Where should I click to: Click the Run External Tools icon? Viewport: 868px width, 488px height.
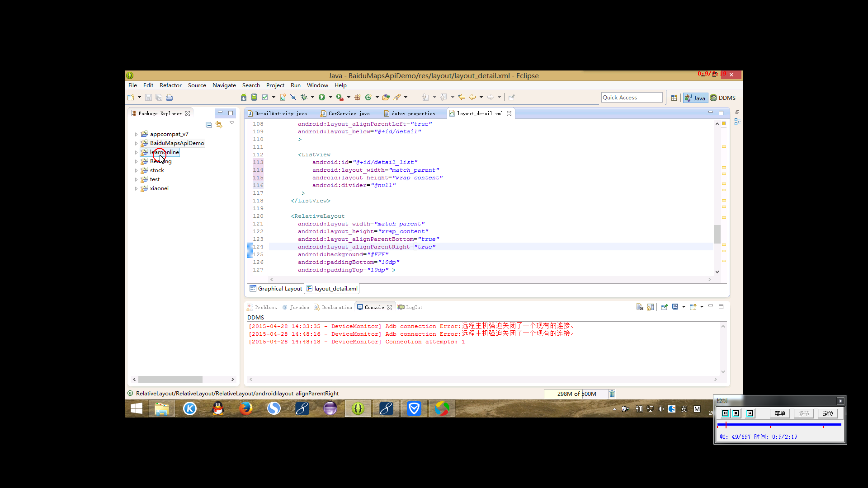click(340, 97)
